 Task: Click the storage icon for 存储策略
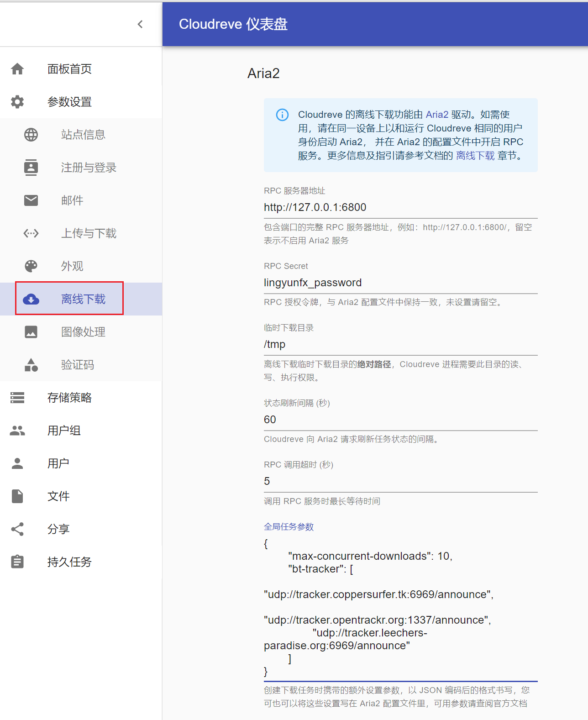17,398
